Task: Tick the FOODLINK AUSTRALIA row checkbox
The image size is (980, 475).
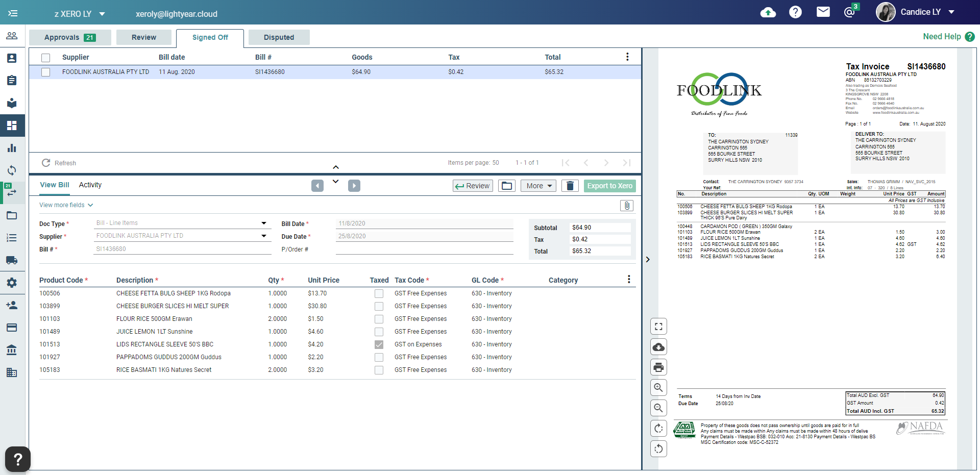Action: point(46,72)
